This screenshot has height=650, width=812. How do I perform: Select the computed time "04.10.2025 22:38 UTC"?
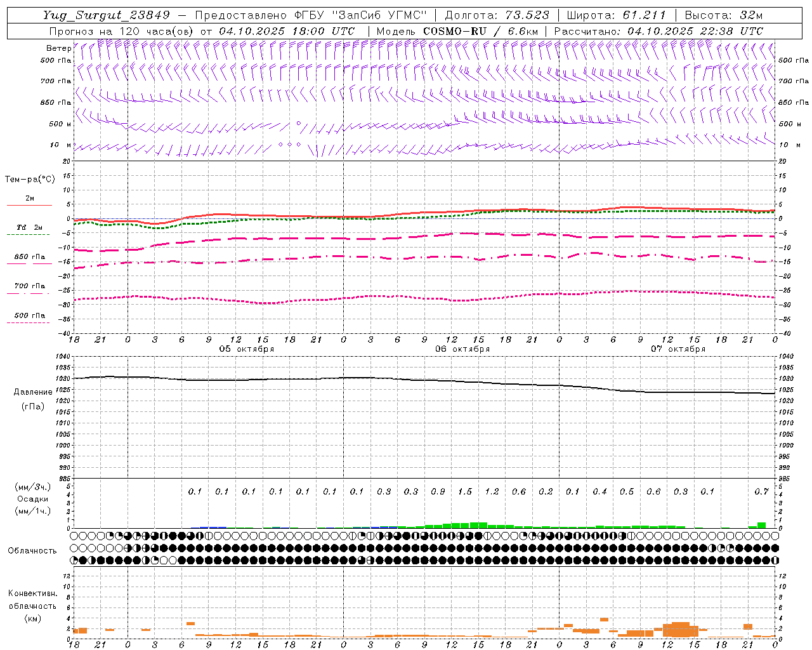pos(695,31)
